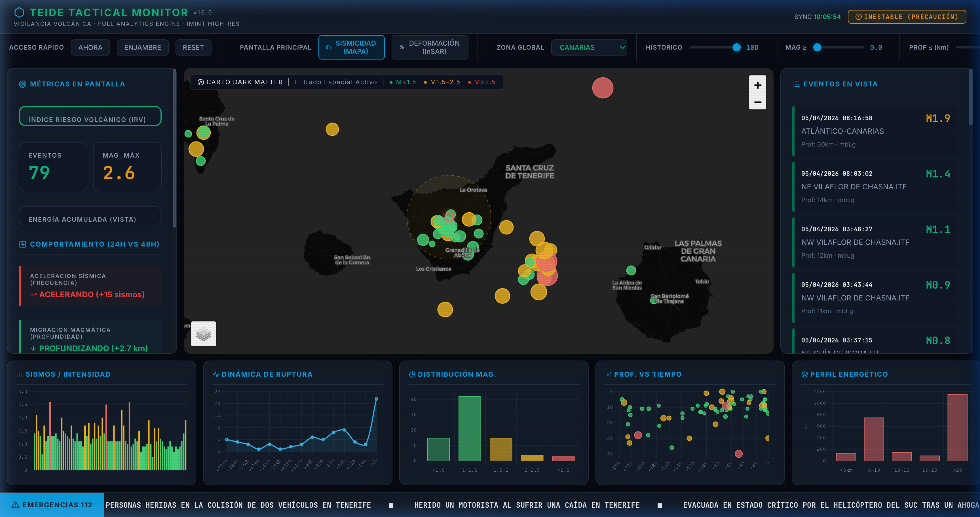
Task: Click the MAG ≥ slider handle
Action: pos(817,48)
